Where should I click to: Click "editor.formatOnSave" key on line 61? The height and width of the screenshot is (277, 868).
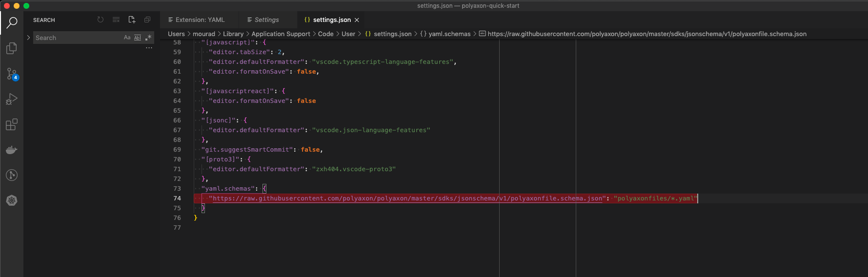pyautogui.click(x=249, y=72)
